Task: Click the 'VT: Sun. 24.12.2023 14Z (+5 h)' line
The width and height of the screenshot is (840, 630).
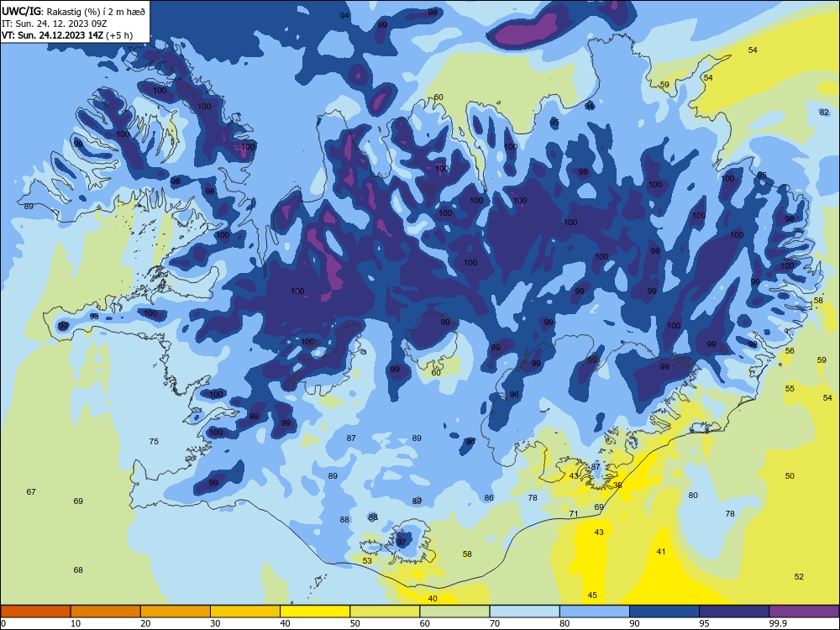Action: 67,35
